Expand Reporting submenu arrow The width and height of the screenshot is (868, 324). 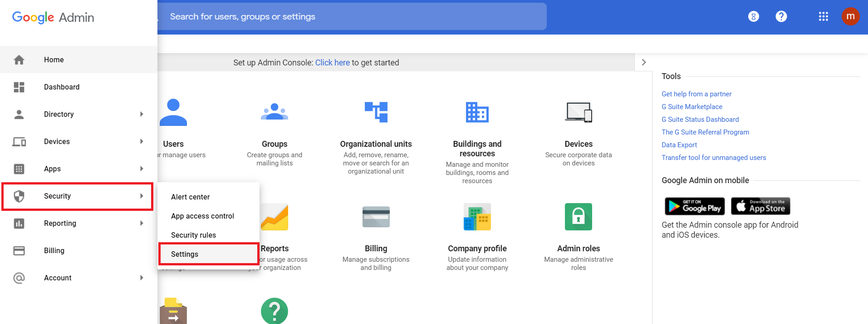click(142, 223)
